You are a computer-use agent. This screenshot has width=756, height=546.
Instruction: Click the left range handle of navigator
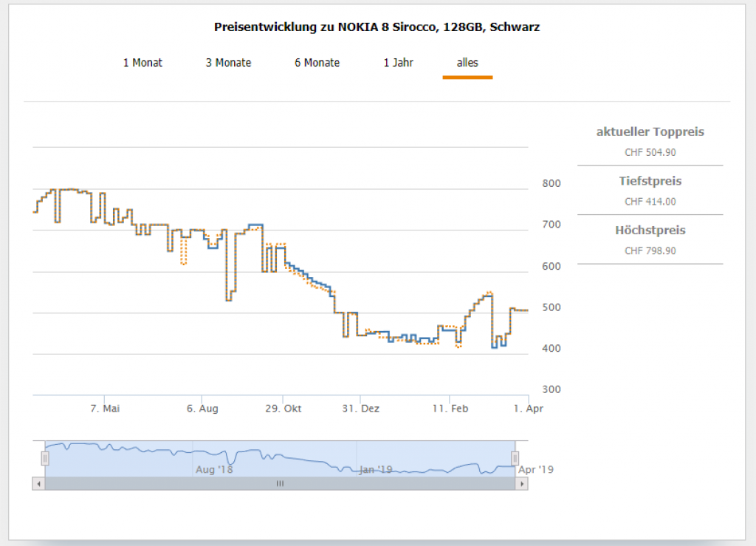[x=45, y=459]
